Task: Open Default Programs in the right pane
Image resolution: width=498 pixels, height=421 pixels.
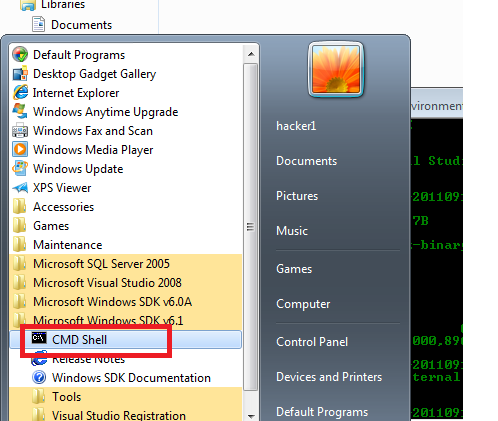Action: [322, 412]
